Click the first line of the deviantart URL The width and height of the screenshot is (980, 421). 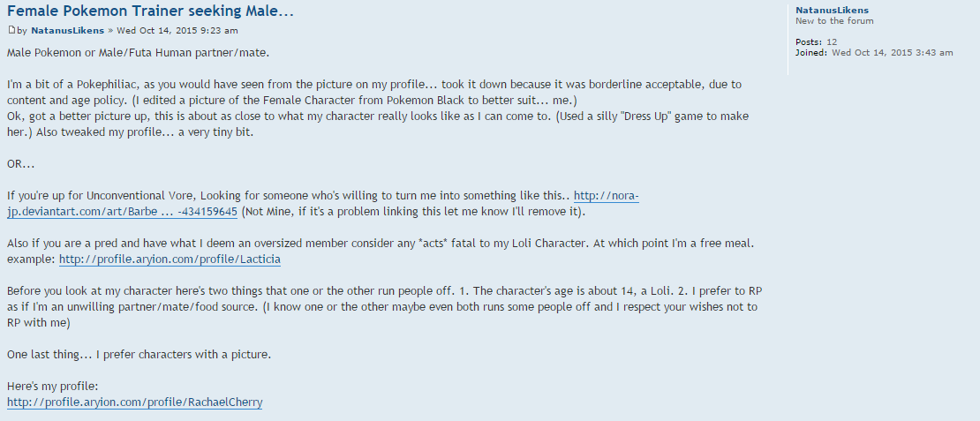[x=607, y=196]
